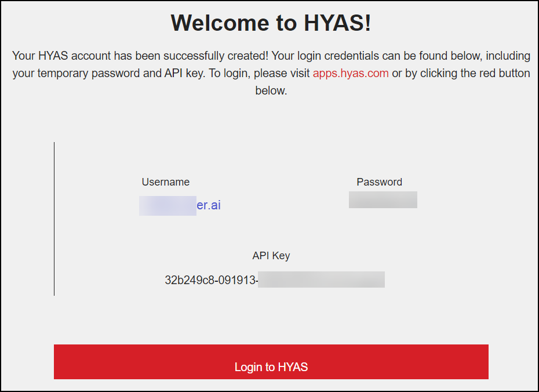Click the Username label
Viewport: 539px width, 392px height.
(165, 182)
